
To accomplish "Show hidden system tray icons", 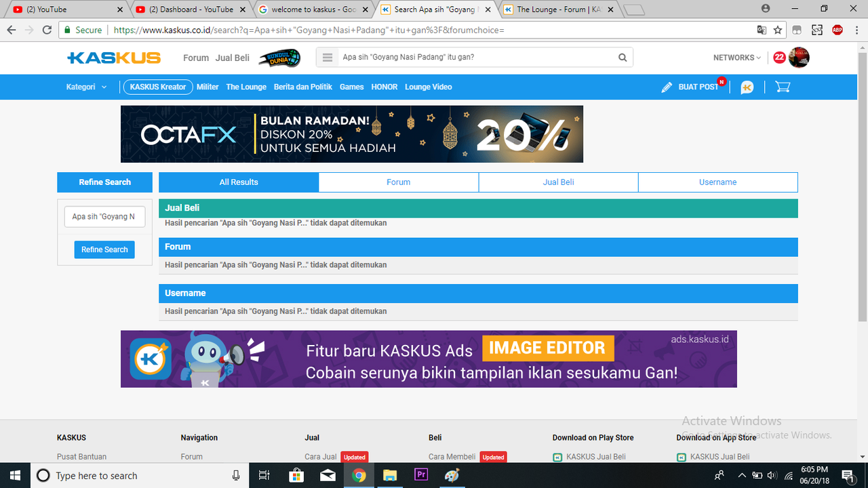I will [742, 475].
